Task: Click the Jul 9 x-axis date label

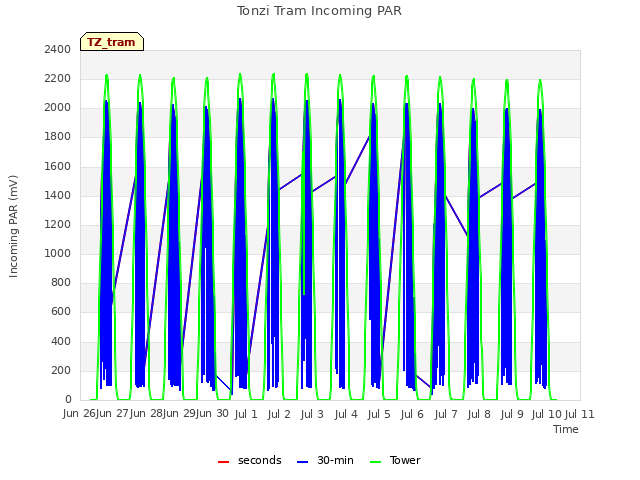Action: coord(512,414)
